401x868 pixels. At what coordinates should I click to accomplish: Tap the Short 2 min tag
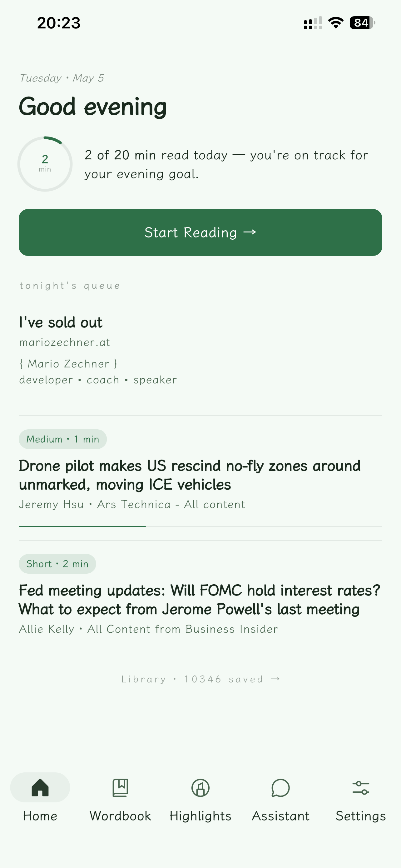coord(57,564)
